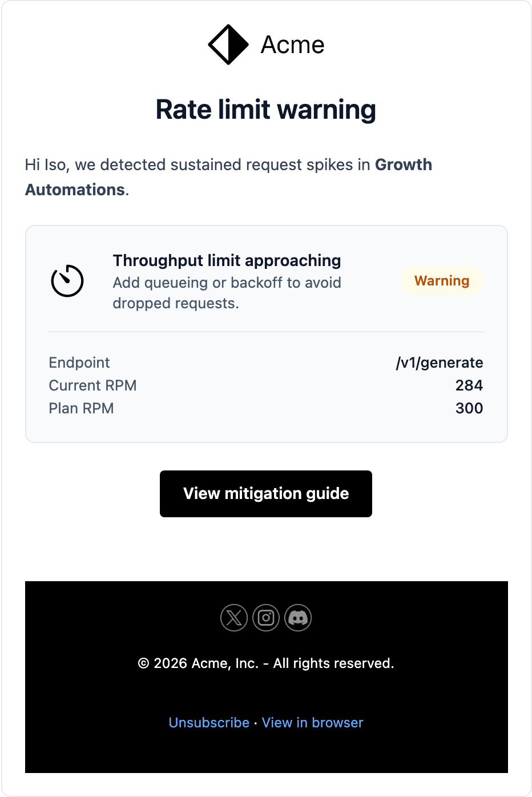The image size is (532, 797).
Task: Open the Discord social icon
Action: pos(298,618)
